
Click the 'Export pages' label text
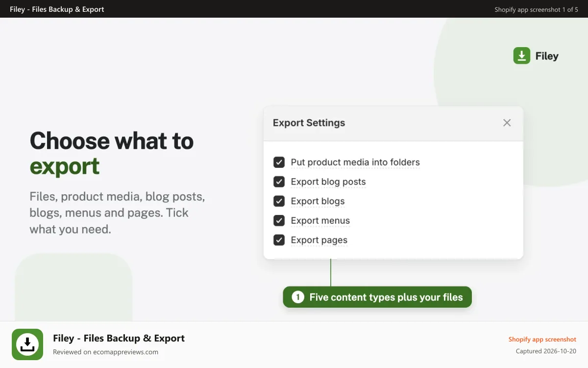click(x=319, y=240)
